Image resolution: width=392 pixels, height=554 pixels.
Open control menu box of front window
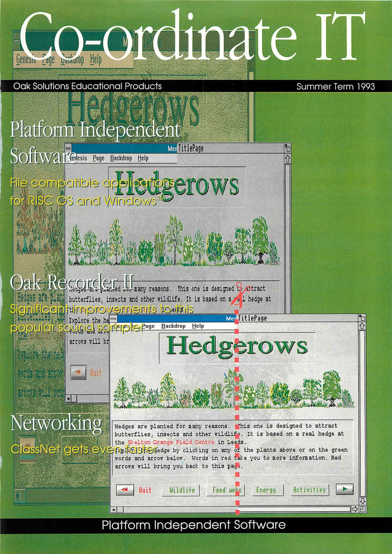pos(114,319)
